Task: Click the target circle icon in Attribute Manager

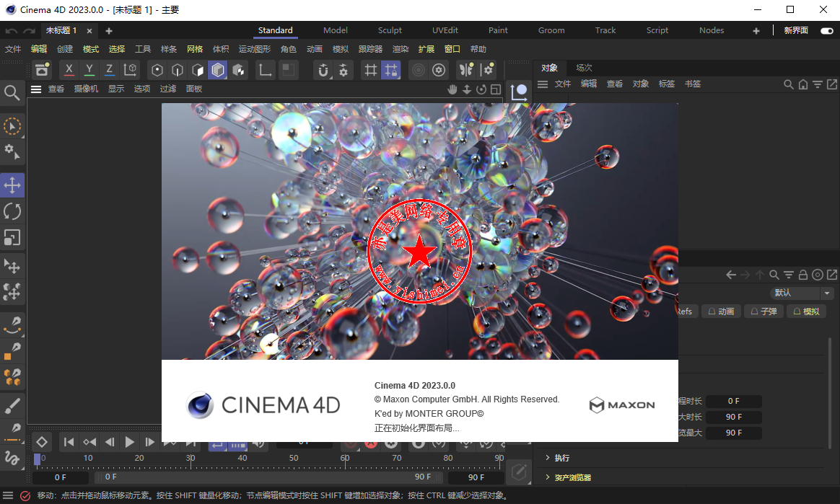Action: coord(818,275)
